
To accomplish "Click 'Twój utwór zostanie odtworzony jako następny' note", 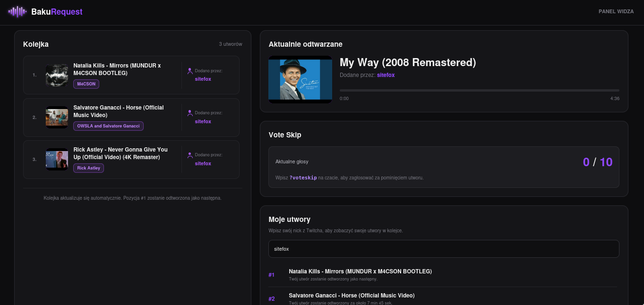I will tap(333, 279).
